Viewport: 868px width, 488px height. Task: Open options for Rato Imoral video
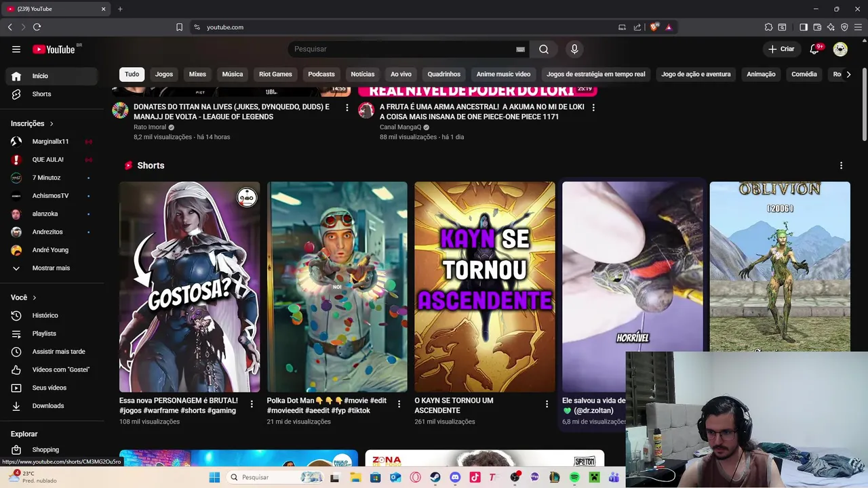pyautogui.click(x=347, y=107)
